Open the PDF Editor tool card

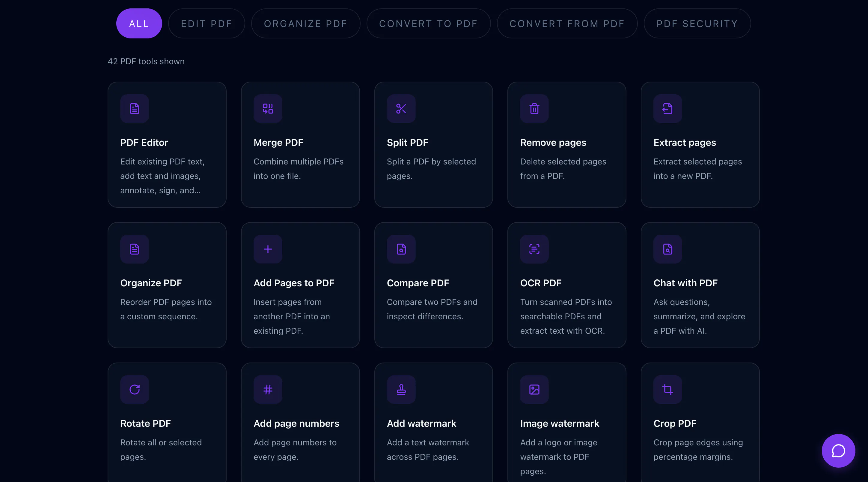[167, 145]
